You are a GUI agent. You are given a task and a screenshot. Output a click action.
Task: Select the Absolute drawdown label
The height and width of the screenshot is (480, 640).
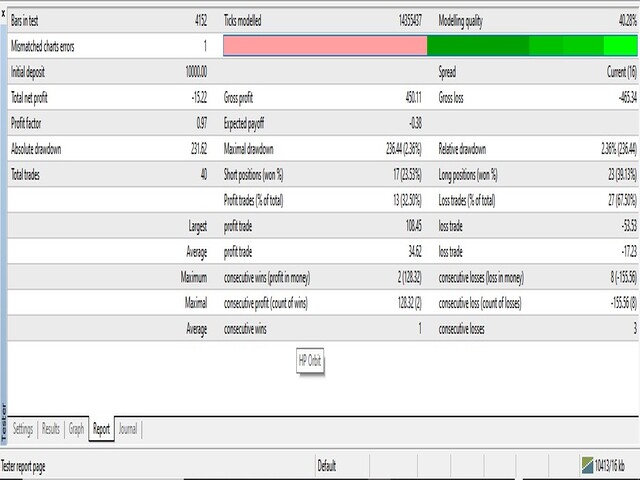(36, 149)
